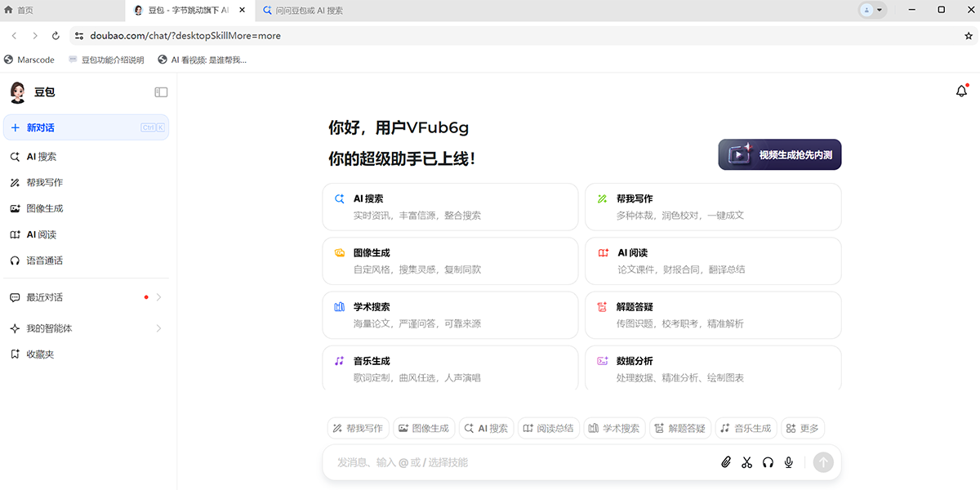Viewport: 980px width, 490px height.
Task: Click the 图像生成 skill chip above the input
Action: point(424,428)
